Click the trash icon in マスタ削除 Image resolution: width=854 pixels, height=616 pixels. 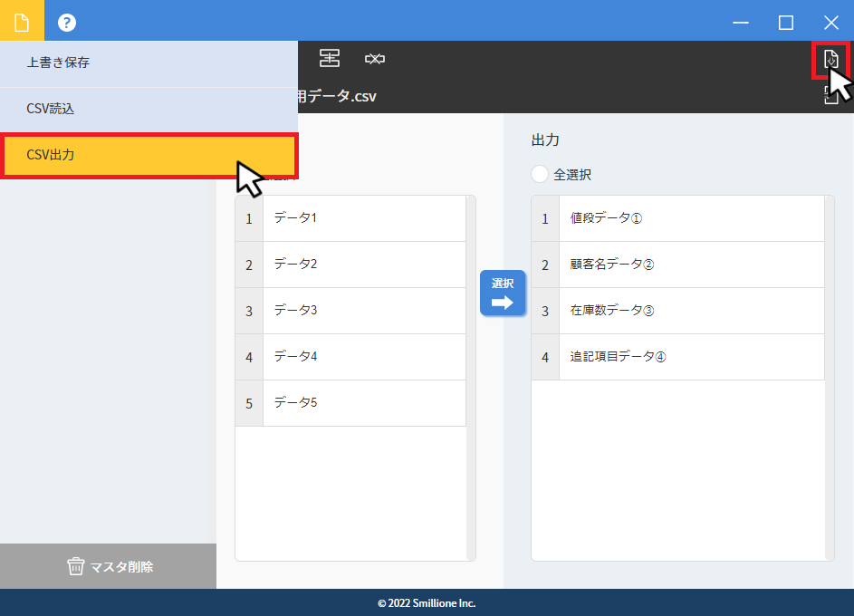tap(76, 566)
